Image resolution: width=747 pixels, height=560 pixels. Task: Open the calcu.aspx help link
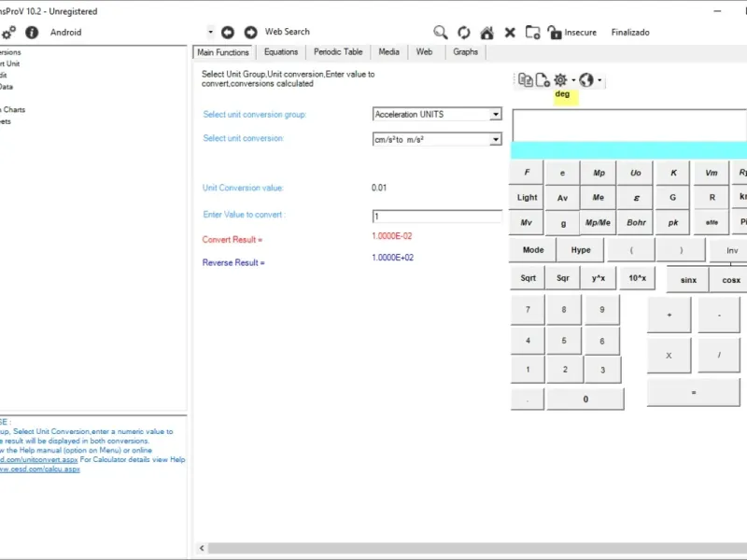pos(40,469)
